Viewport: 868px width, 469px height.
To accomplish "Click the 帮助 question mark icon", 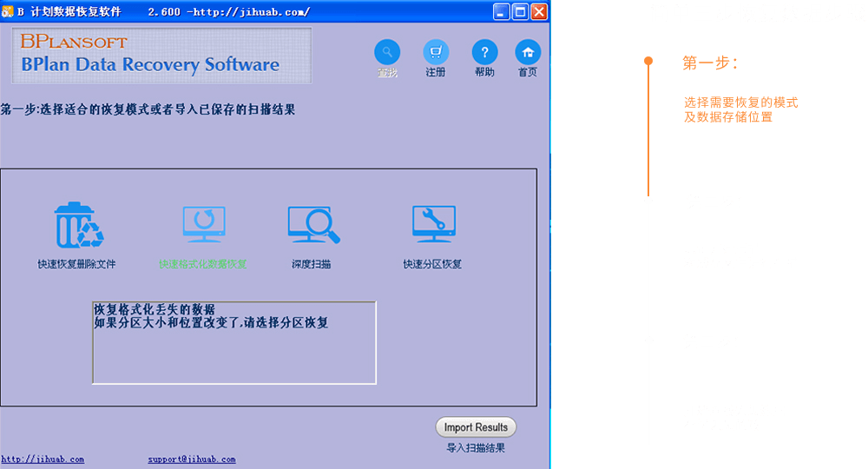I will [484, 52].
